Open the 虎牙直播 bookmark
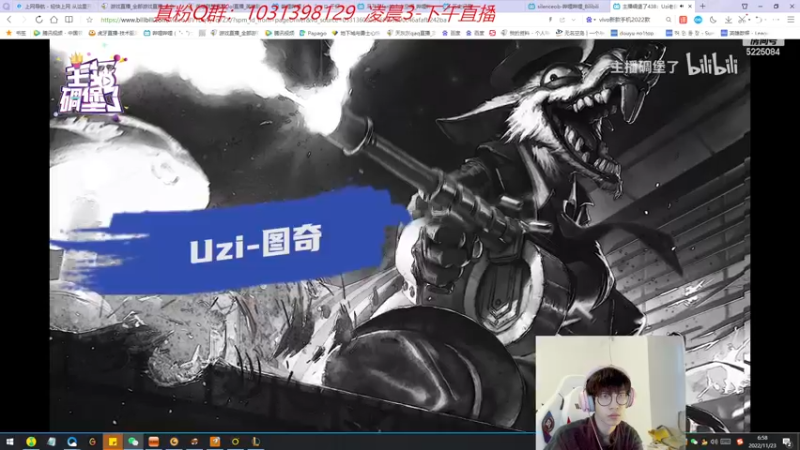800x450 pixels. click(113, 33)
